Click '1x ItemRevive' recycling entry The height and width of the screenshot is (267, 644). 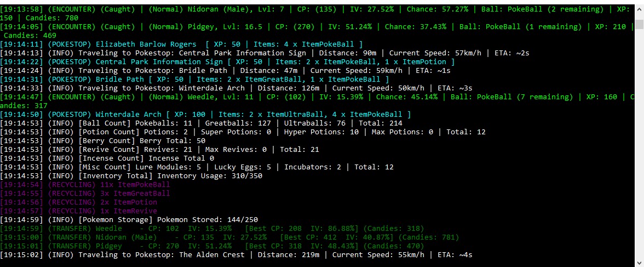click(x=129, y=211)
